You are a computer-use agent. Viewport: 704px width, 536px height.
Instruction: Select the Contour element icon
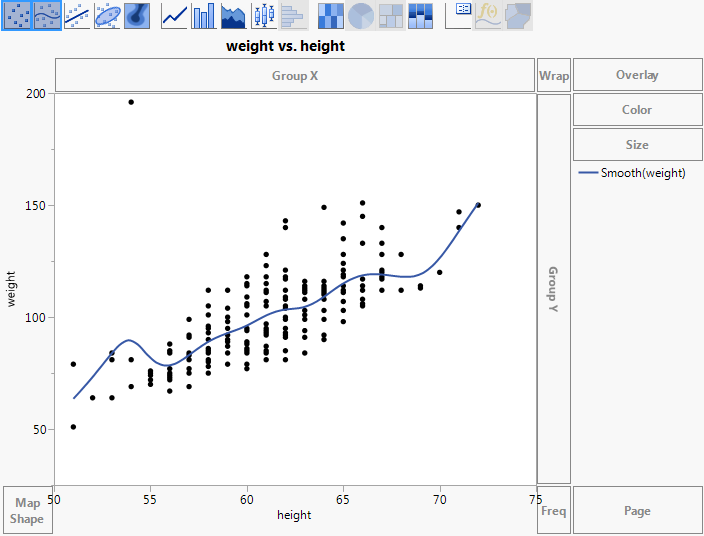(137, 16)
